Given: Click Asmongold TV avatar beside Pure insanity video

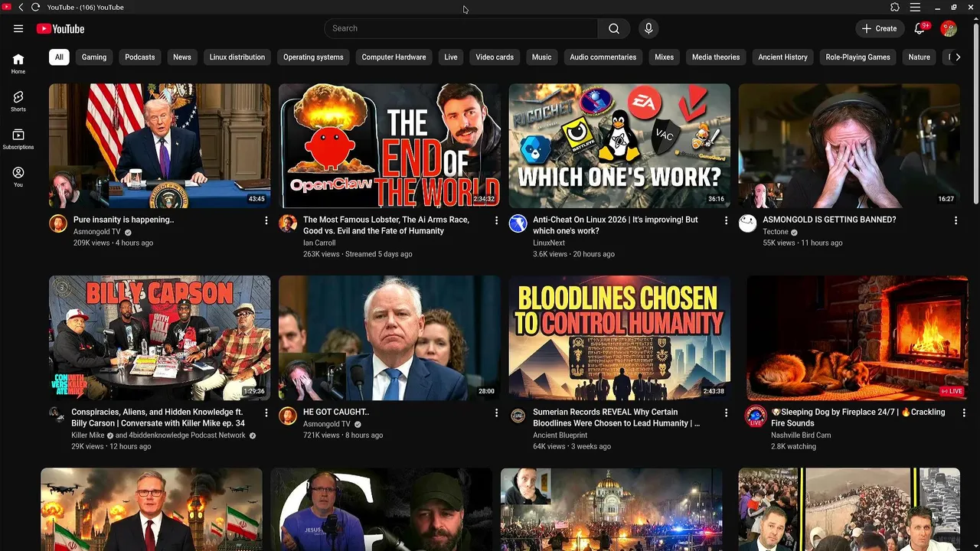Looking at the screenshot, I should 58,223.
